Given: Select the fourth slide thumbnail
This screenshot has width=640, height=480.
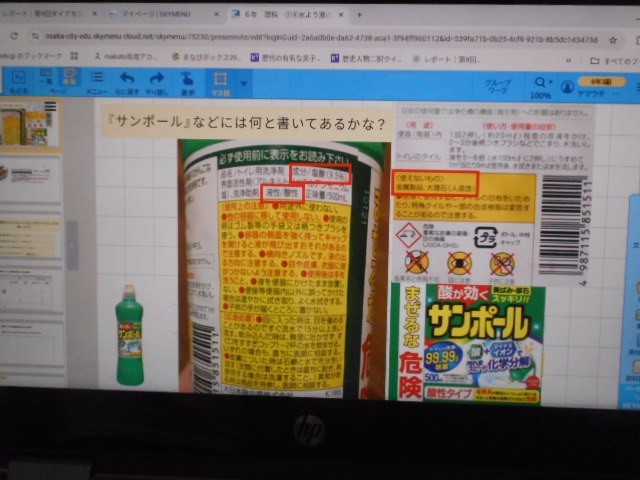Looking at the screenshot, I should tap(31, 289).
